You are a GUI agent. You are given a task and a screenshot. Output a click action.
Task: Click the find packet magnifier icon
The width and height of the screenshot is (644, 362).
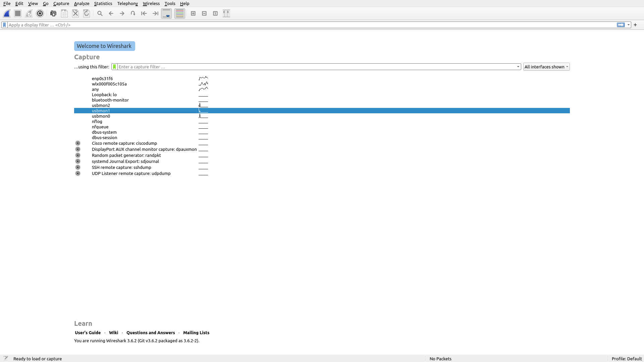click(x=100, y=13)
